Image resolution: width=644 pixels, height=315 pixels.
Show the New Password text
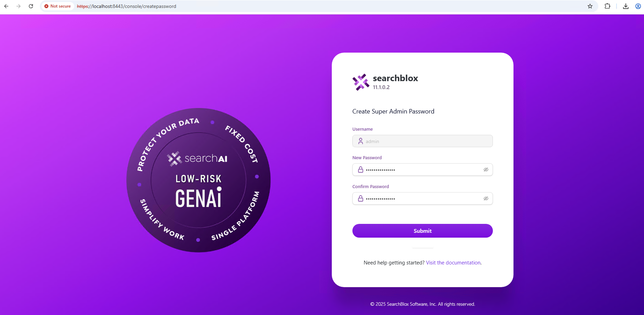click(x=486, y=170)
